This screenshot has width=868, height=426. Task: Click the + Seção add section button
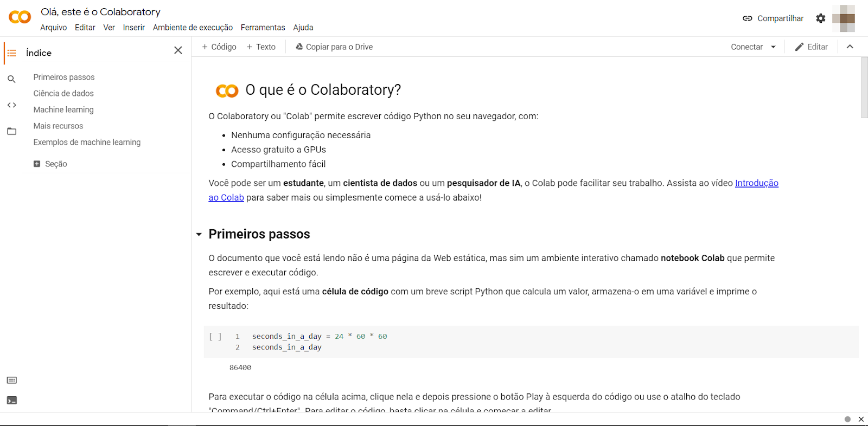coord(50,164)
